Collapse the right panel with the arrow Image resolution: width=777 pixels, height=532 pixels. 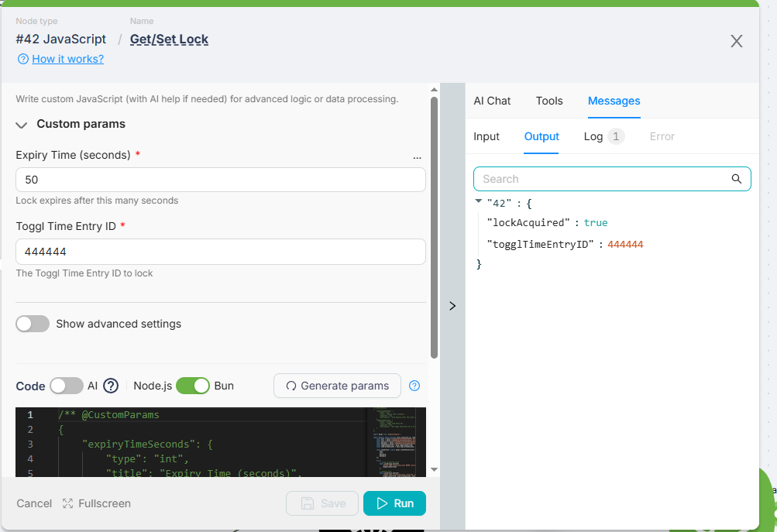(452, 306)
